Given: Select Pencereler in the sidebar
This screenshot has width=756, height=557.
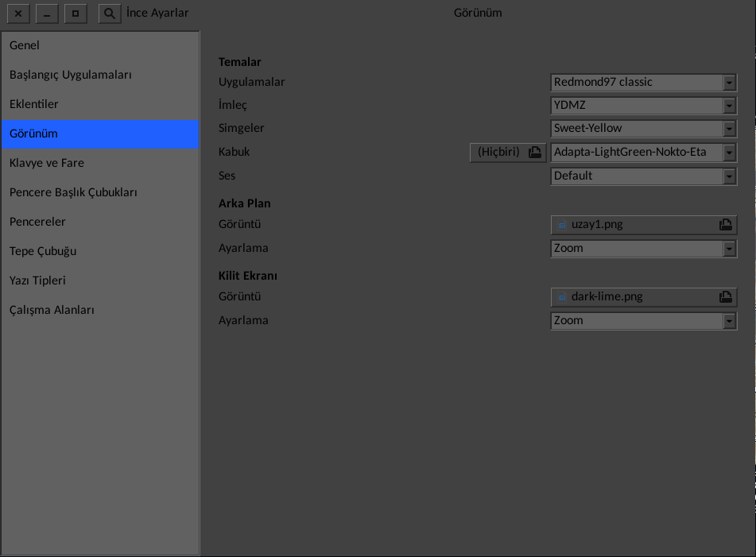Looking at the screenshot, I should [x=100, y=222].
